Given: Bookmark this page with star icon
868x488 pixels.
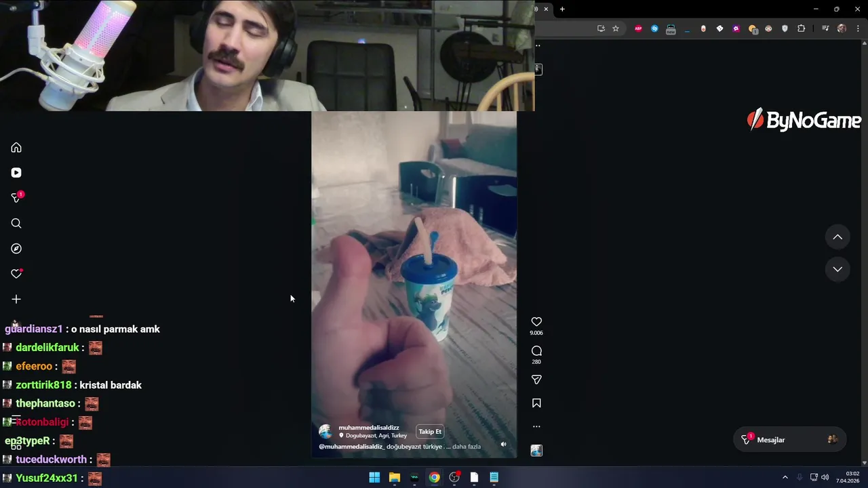Looking at the screenshot, I should (x=616, y=28).
